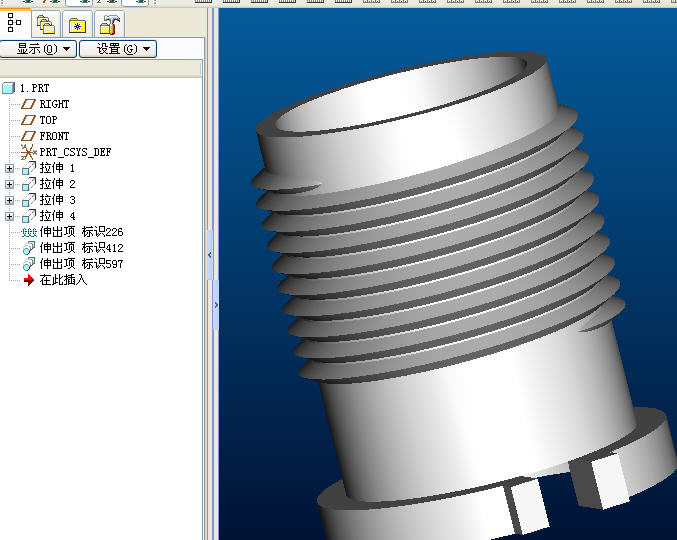The width and height of the screenshot is (677, 540).
Task: Open the Favorites folder tab
Action: pyautogui.click(x=77, y=25)
